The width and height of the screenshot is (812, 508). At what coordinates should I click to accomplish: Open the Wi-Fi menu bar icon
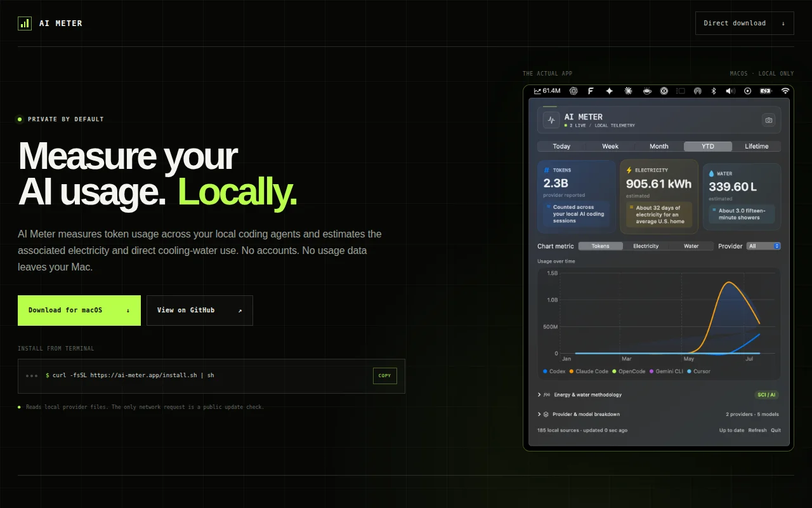click(x=785, y=91)
